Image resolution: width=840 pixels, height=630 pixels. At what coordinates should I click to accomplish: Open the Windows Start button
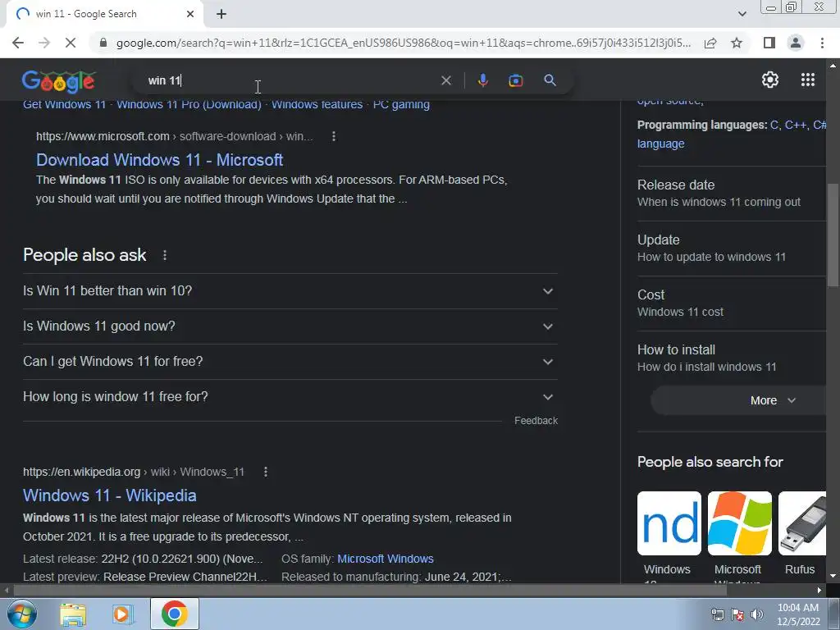click(21, 614)
